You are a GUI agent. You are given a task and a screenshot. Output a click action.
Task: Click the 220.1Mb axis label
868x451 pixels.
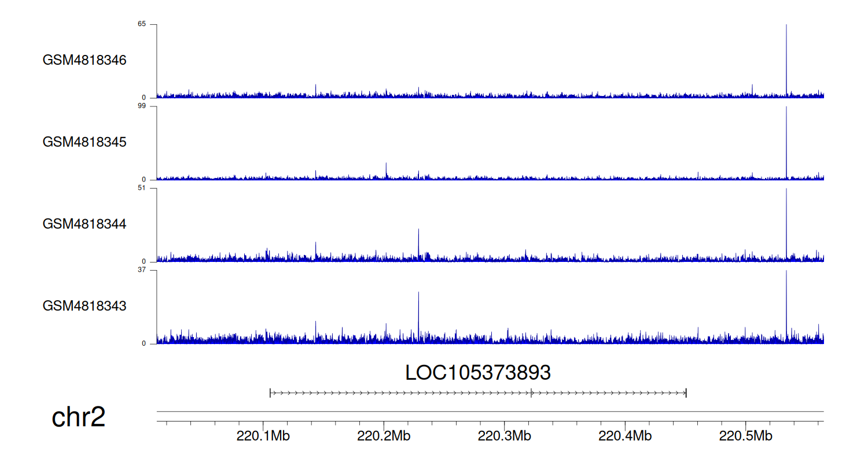263,436
